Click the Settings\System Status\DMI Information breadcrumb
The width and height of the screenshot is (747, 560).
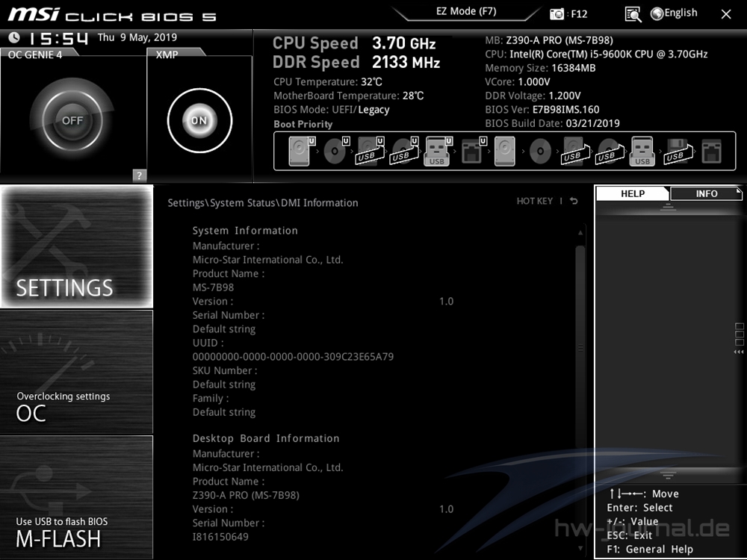click(263, 203)
